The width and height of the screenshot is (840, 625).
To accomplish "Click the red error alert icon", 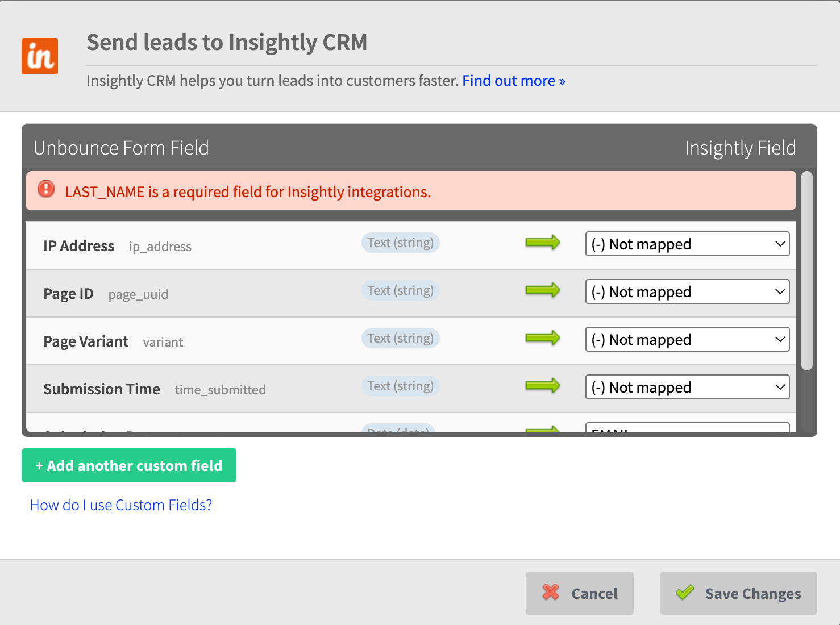I will [x=46, y=189].
